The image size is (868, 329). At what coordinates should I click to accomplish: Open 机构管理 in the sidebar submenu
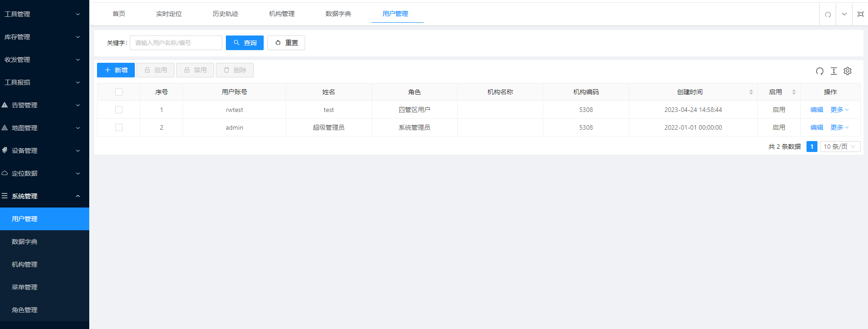point(45,264)
